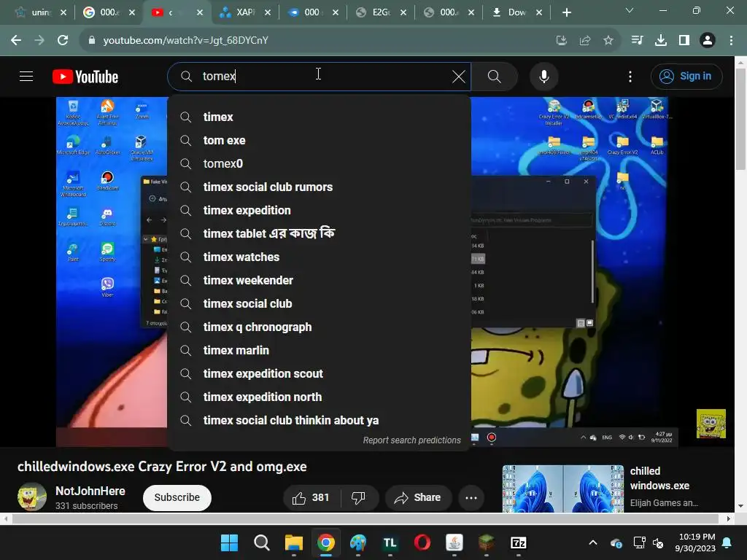Click 'Report search predictions' link
747x560 pixels.
[411, 440]
